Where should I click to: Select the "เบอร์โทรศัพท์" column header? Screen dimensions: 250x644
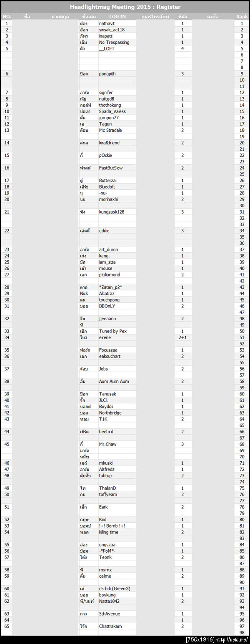(x=155, y=17)
